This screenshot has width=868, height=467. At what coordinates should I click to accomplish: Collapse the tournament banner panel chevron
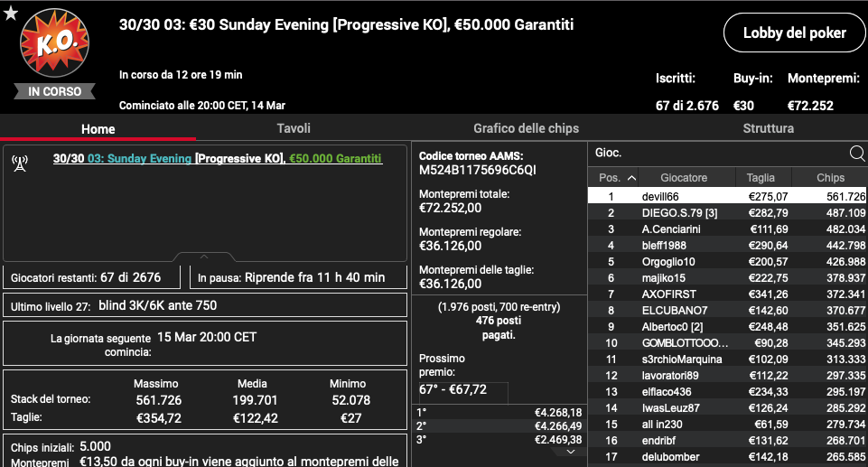point(204,257)
